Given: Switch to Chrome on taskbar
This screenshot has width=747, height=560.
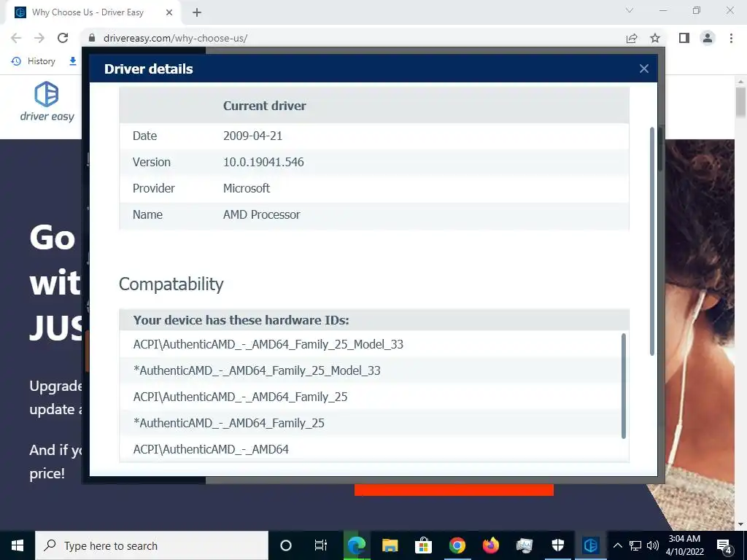Looking at the screenshot, I should [457, 545].
